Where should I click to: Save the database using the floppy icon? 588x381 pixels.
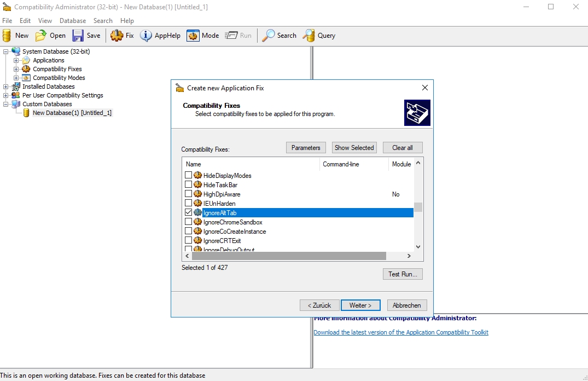tap(78, 36)
